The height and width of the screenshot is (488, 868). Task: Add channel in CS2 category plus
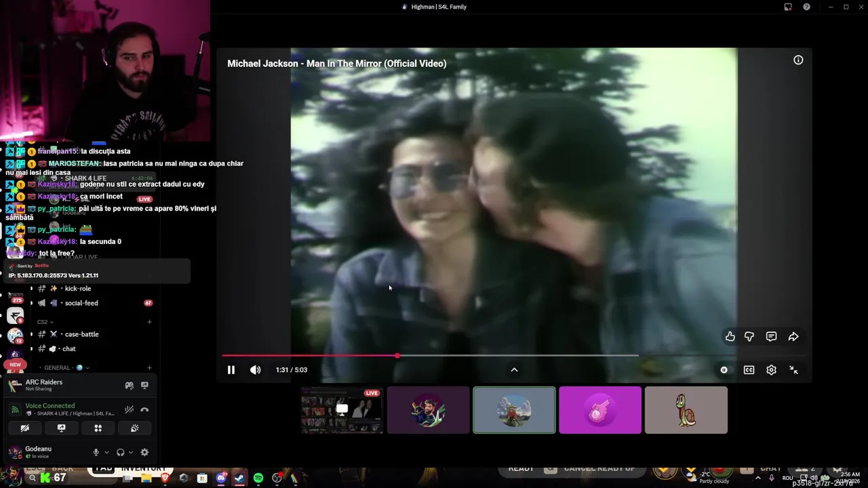pyautogui.click(x=149, y=322)
